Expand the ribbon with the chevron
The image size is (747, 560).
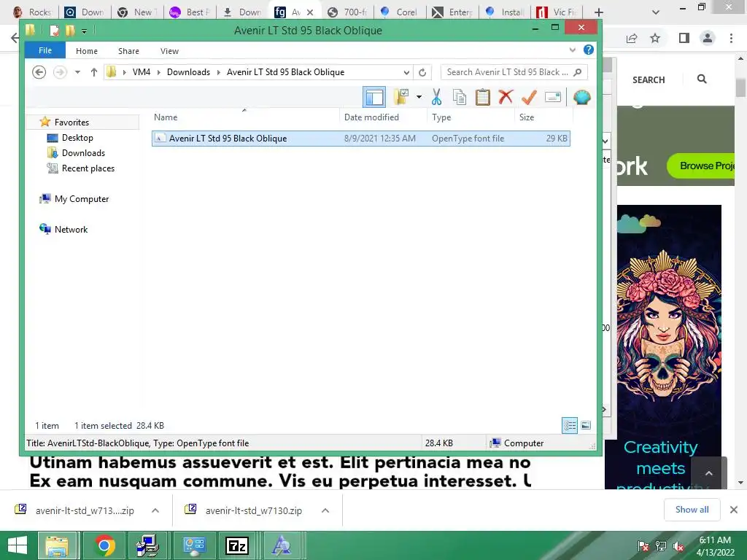[572, 50]
